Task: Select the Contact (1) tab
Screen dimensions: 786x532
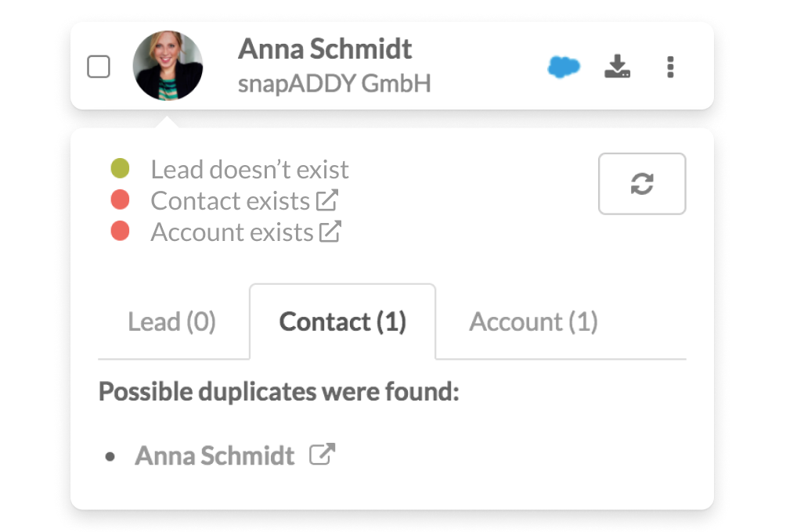Action: (x=342, y=322)
